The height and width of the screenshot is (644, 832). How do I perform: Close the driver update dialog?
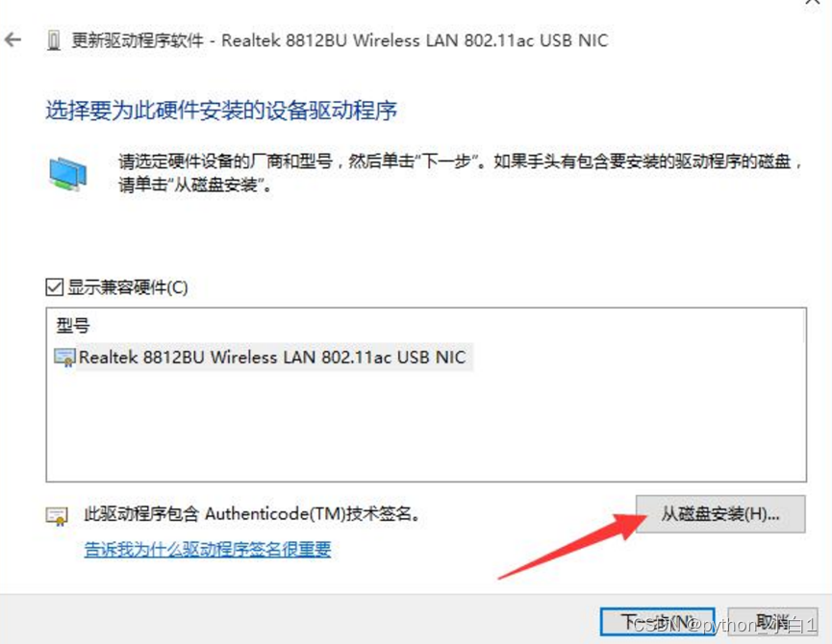pos(813,2)
